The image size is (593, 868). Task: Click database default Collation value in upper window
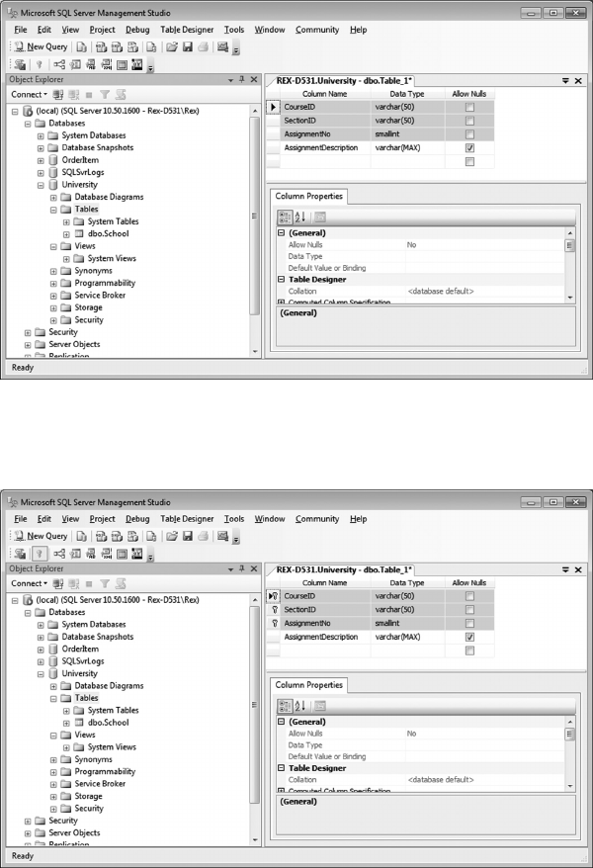(x=441, y=292)
